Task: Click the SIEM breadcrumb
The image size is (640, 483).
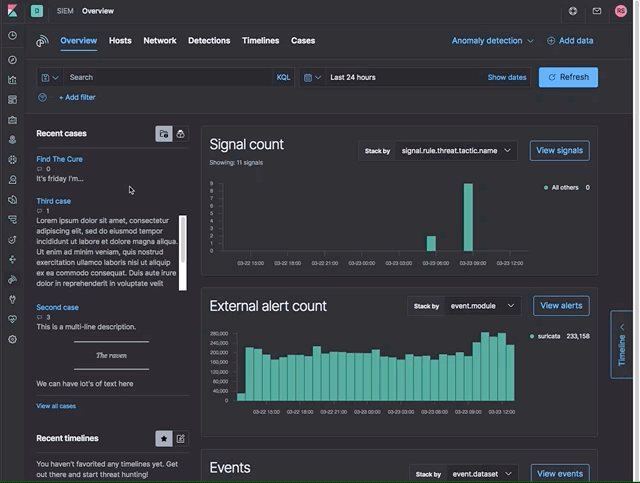Action: (65, 11)
